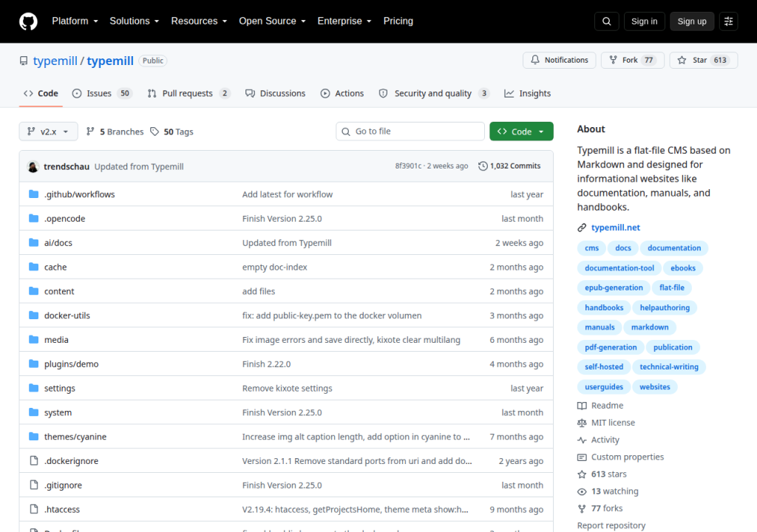Image resolution: width=757 pixels, height=532 pixels.
Task: Click the Notifications bell button
Action: (x=559, y=60)
